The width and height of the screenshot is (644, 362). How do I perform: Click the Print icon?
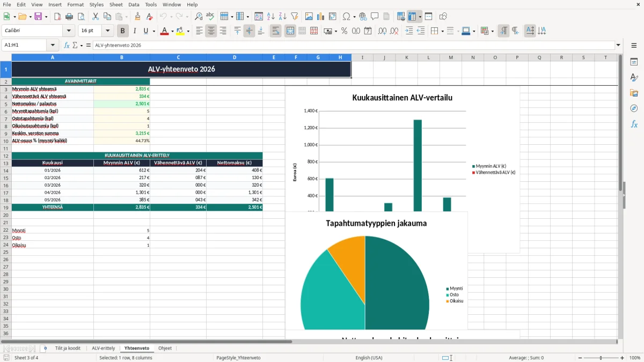tap(69, 17)
